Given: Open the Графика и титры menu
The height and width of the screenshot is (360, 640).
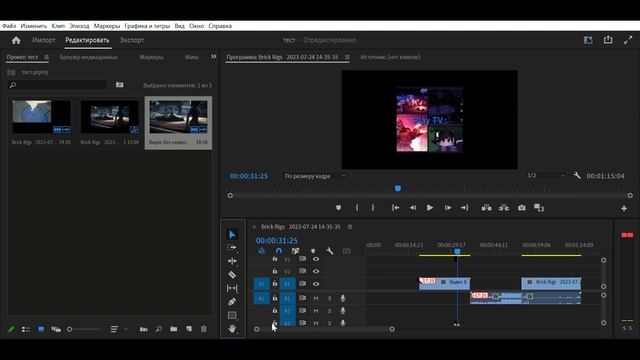Looking at the screenshot, I should pyautogui.click(x=147, y=26).
